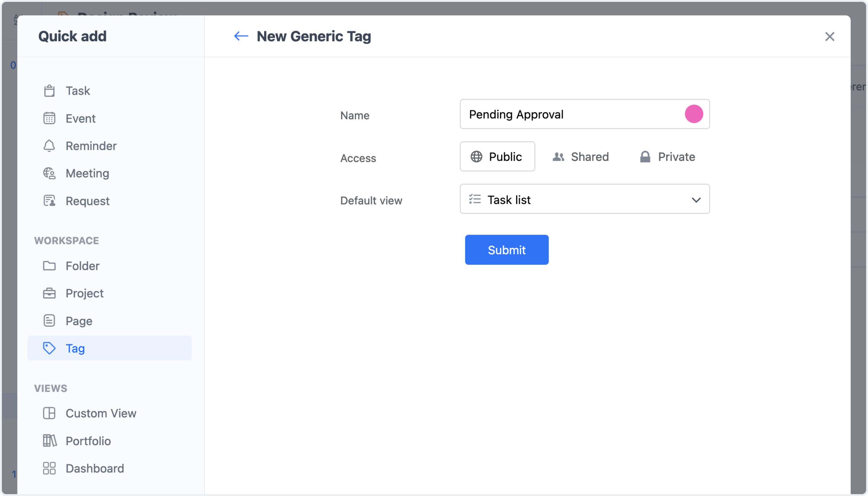Click the Reminder bell icon
The image size is (868, 496).
pyautogui.click(x=49, y=146)
